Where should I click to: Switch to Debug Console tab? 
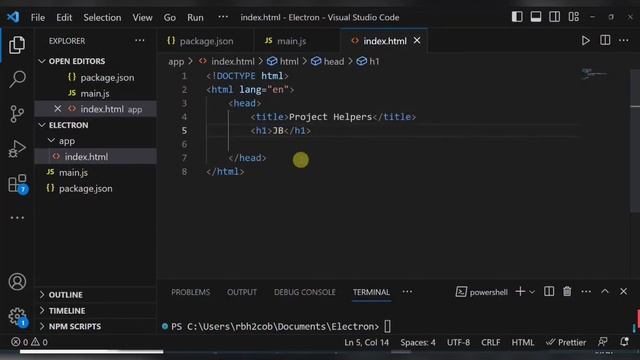(305, 292)
